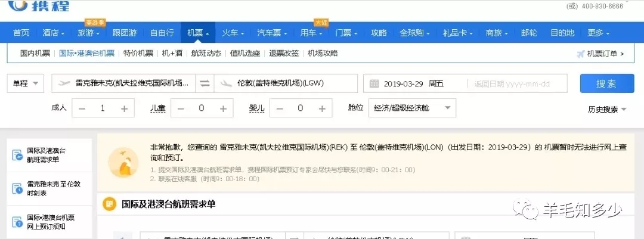The image size is (644, 239).
Task: Open 自由行 in navigation bar
Action: tap(162, 33)
